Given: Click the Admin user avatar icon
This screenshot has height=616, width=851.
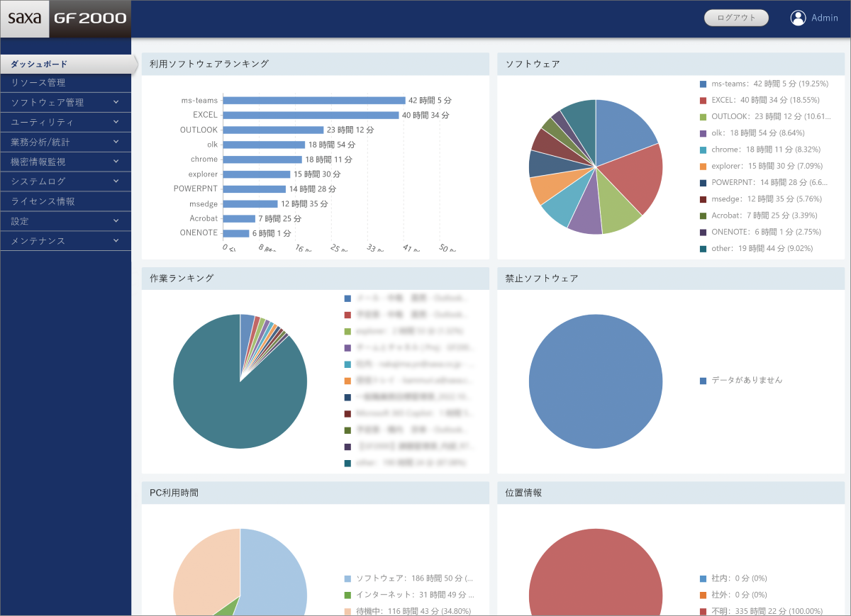Looking at the screenshot, I should pyautogui.click(x=798, y=18).
